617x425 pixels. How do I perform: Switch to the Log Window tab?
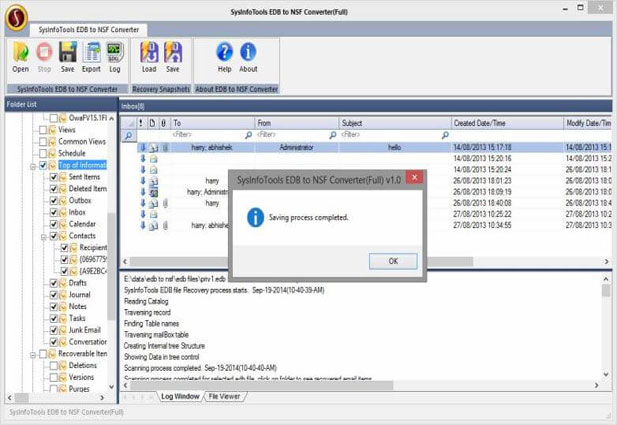click(180, 397)
